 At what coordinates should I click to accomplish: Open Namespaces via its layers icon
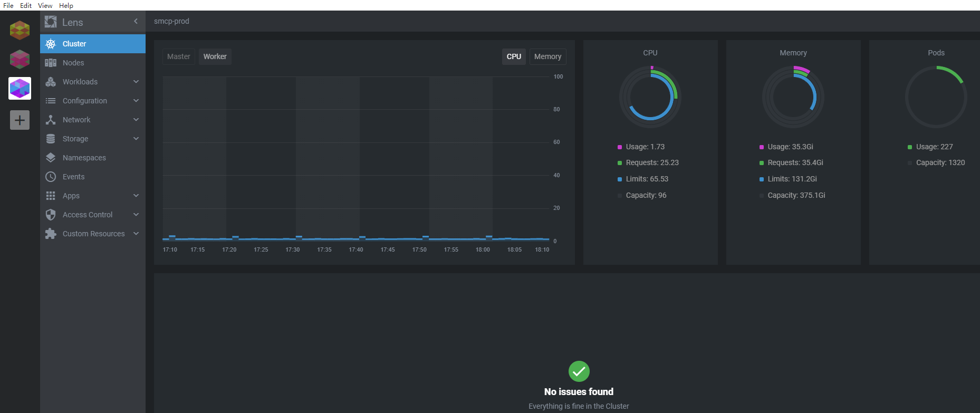[x=51, y=158]
